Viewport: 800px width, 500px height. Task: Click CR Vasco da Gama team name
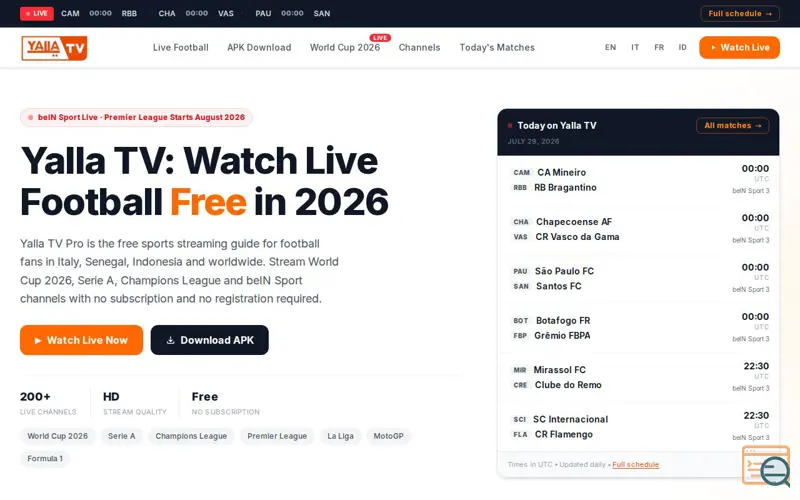pos(577,237)
